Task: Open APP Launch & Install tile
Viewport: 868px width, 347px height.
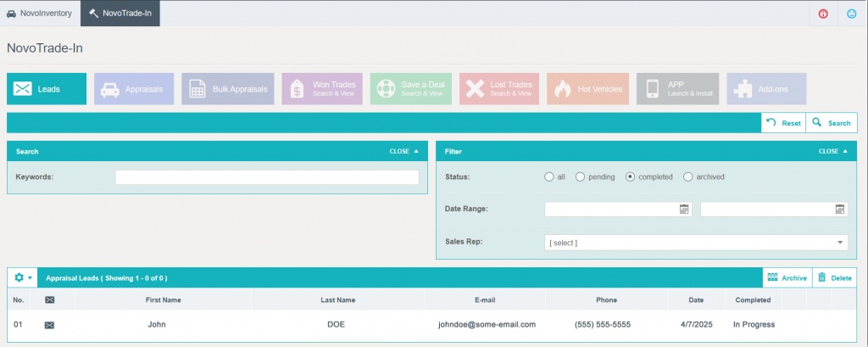Action: pyautogui.click(x=677, y=89)
